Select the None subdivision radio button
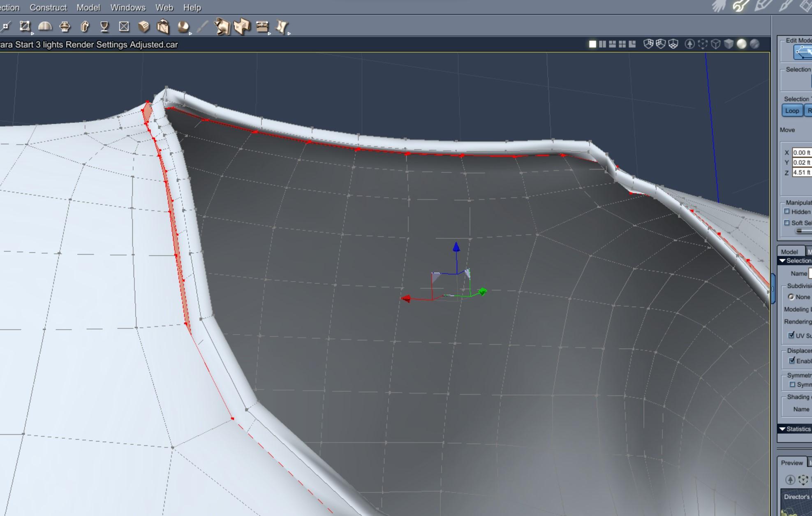Viewport: 812px width, 516px height. 791,297
